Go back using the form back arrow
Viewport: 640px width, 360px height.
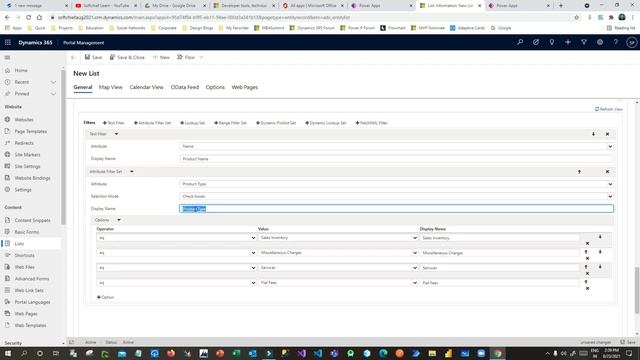pyautogui.click(x=73, y=58)
